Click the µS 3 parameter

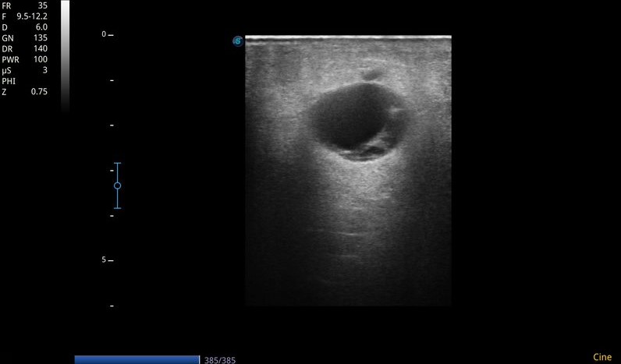point(25,70)
